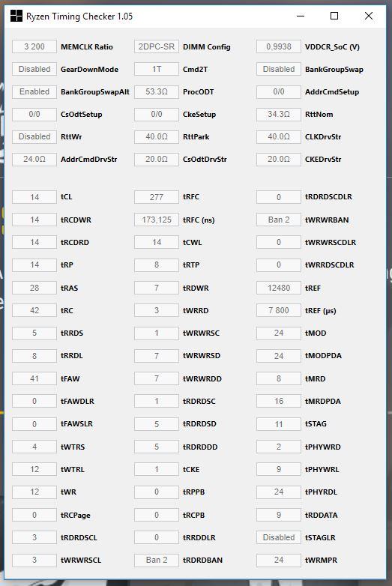Close the Ryzen Timing Checker window
Image resolution: width=392 pixels, height=586 pixels.
point(369,16)
